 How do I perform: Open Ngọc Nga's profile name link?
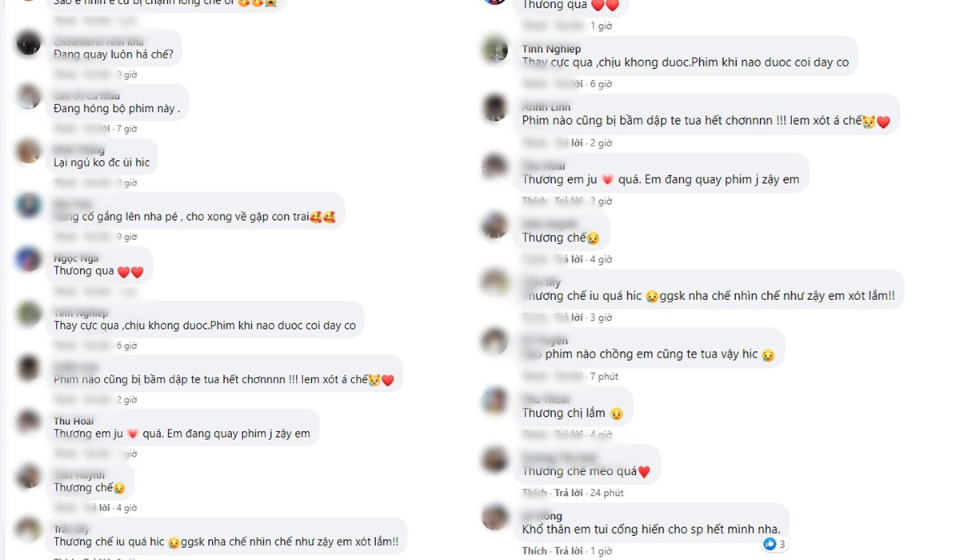coord(76,258)
